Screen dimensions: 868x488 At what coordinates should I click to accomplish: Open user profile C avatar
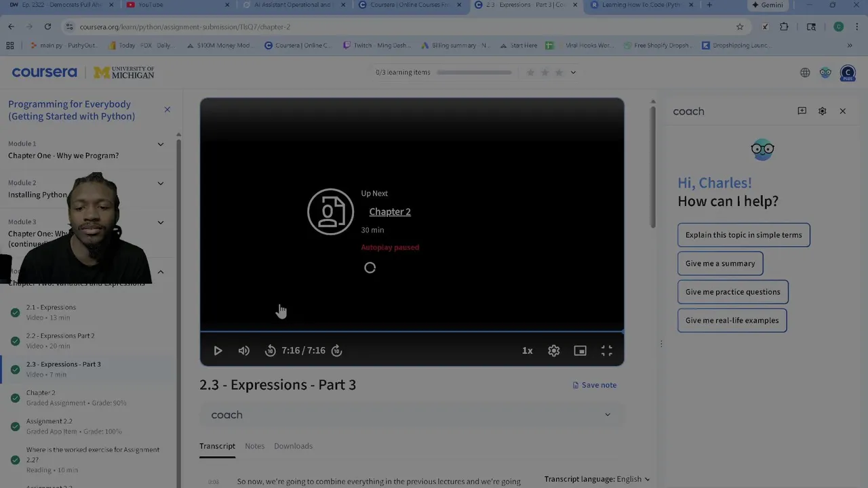[848, 73]
